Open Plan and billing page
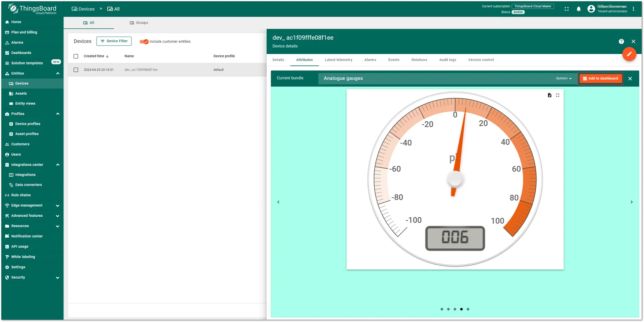The image size is (644, 322). pos(32,32)
